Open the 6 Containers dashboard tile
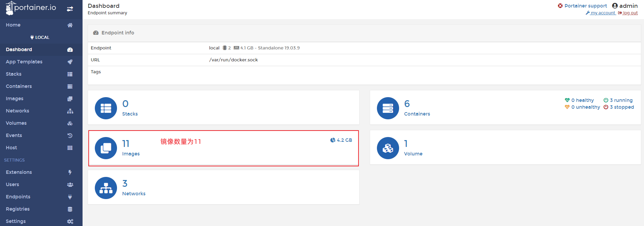The height and width of the screenshot is (226, 644). 506,107
